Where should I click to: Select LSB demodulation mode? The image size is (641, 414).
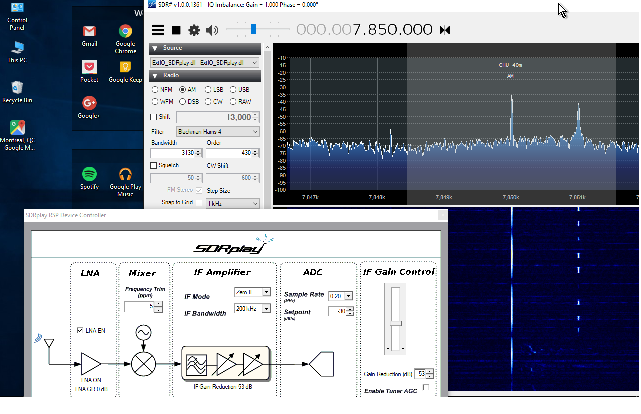coord(208,89)
